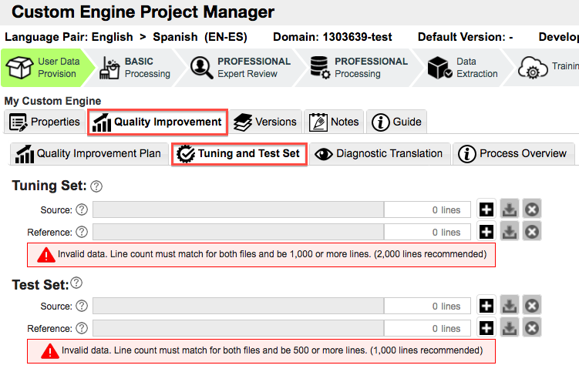579x392 pixels.
Task: Click the 'Custom Engine Project Manager' title
Action: (143, 12)
